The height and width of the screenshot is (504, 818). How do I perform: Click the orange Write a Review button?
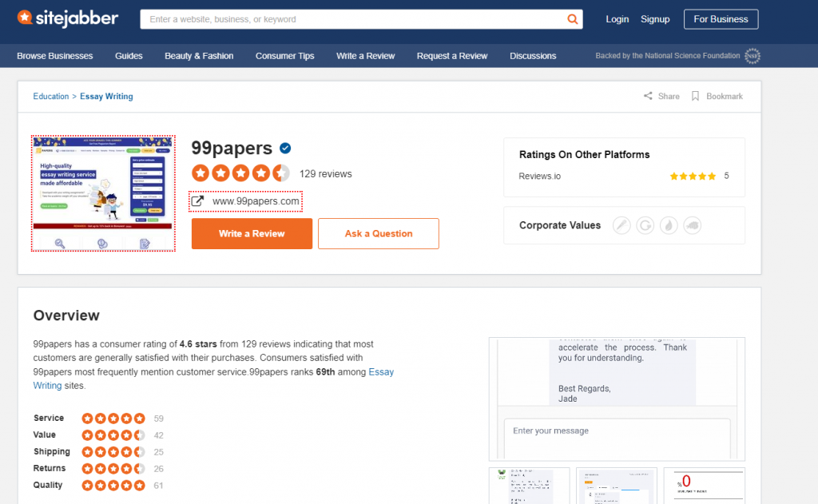[x=252, y=234]
